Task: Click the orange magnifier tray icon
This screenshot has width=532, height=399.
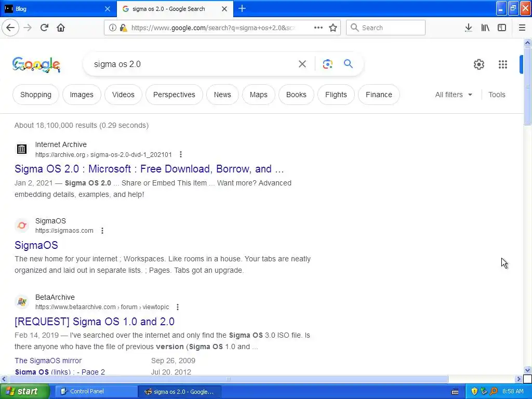Action: [494, 391]
